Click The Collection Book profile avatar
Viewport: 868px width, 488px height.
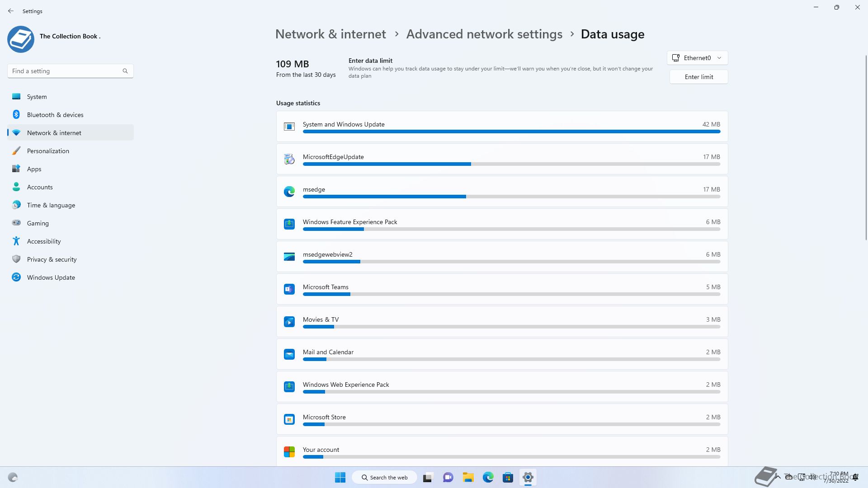(21, 39)
